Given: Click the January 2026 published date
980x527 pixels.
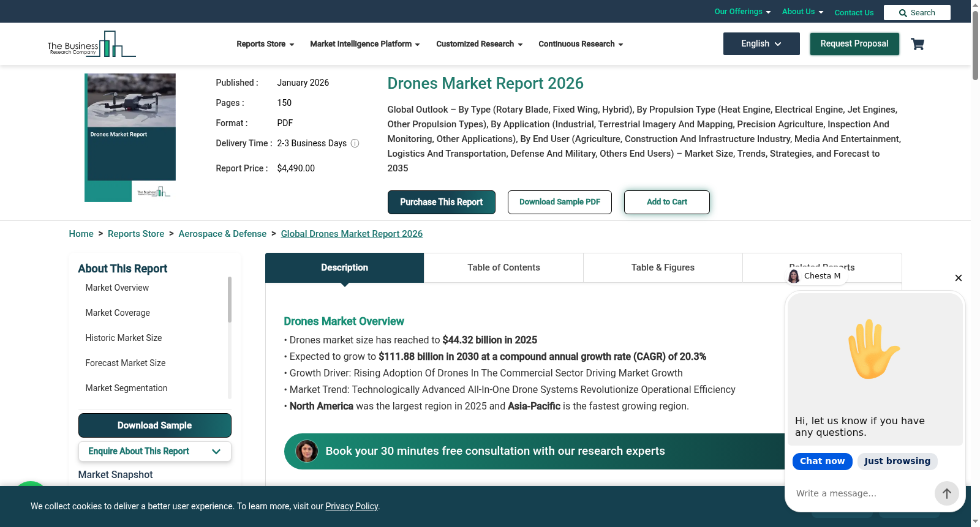Looking at the screenshot, I should [303, 83].
